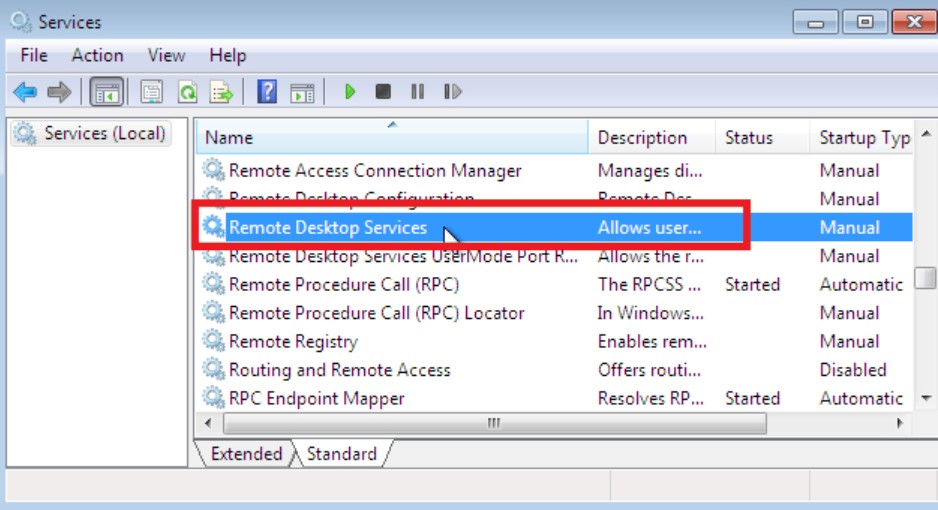Toggle the Show/Hide Console Tree icon
The image size is (938, 510).
coord(106,92)
